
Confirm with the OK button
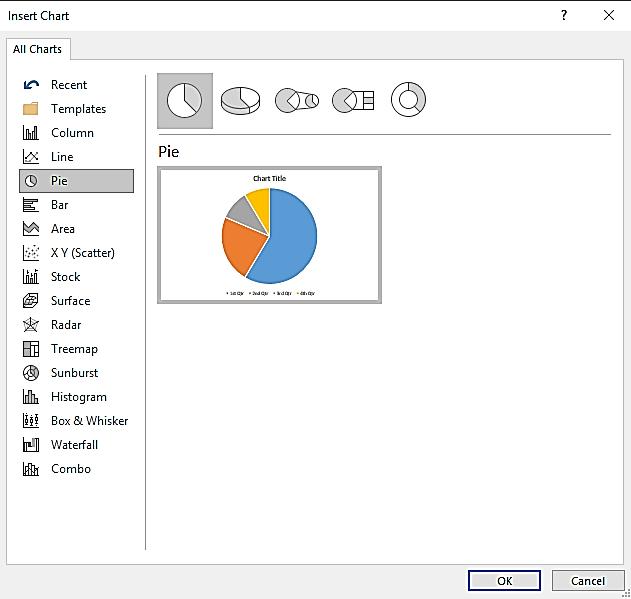click(504, 580)
